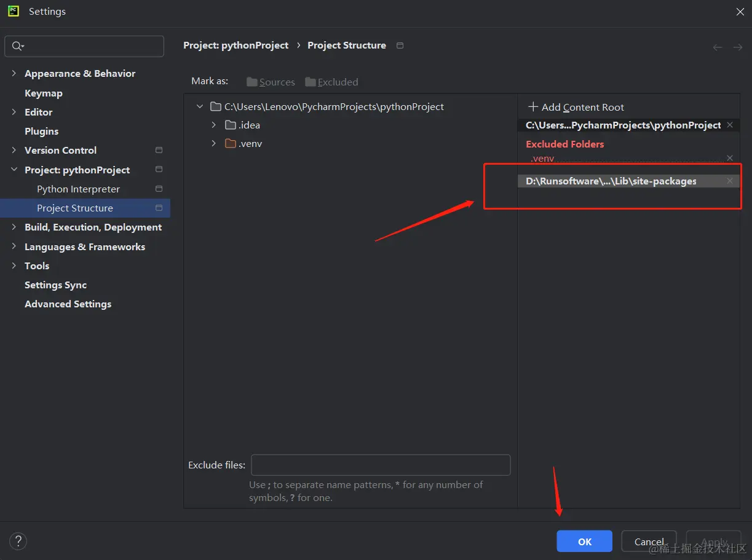Select the .idea folder icon
This screenshot has width=752, height=560.
tap(231, 125)
